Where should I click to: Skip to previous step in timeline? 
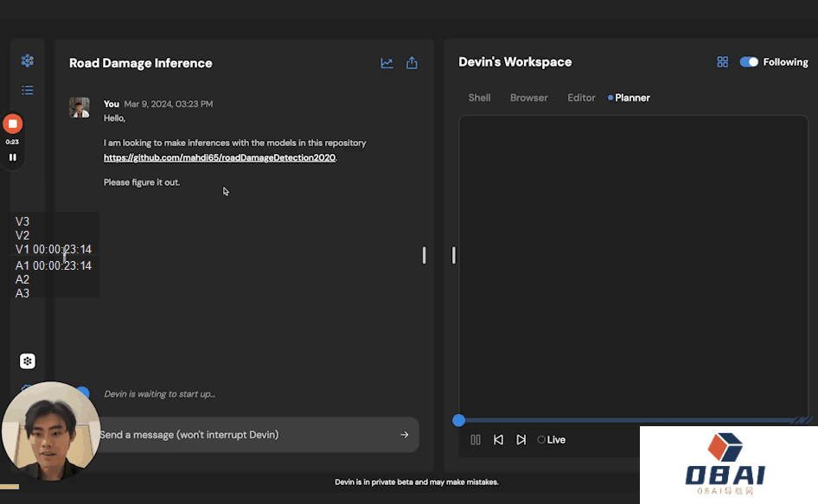(x=498, y=440)
